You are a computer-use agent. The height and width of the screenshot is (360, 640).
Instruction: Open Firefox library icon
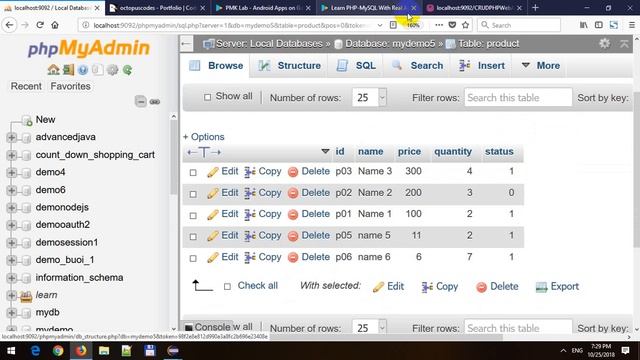[584, 25]
